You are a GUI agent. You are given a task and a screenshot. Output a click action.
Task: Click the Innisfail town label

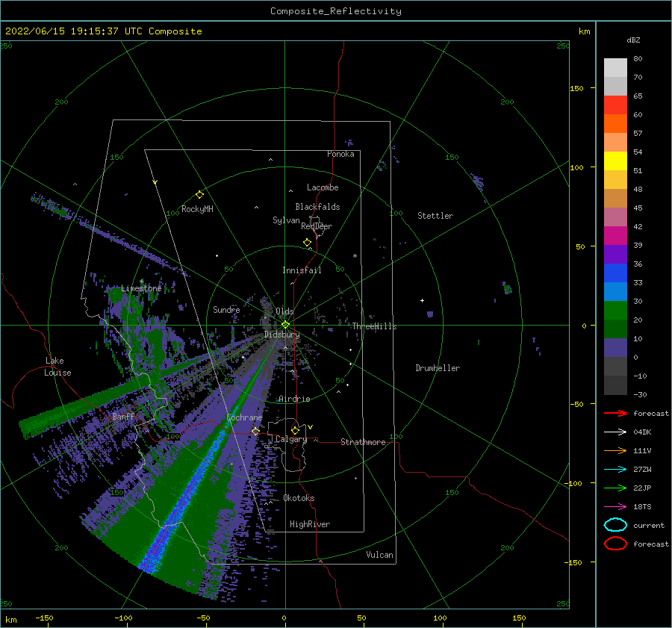[302, 270]
